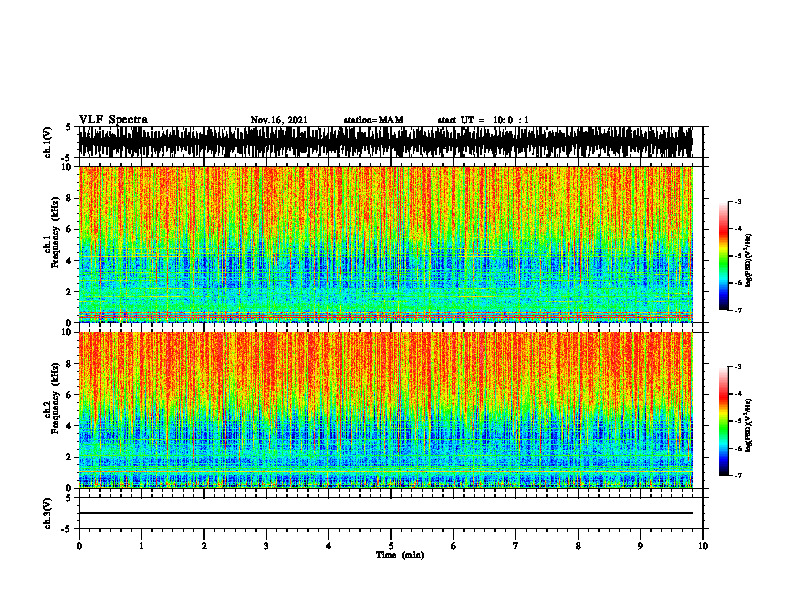The width and height of the screenshot is (792, 612).
Task: Click time axis tick label "3"
Action: coord(266,546)
